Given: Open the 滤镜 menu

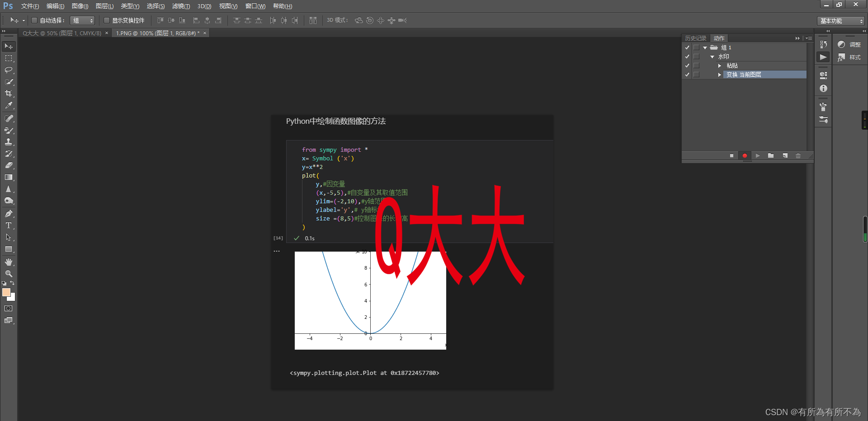Looking at the screenshot, I should tap(181, 6).
